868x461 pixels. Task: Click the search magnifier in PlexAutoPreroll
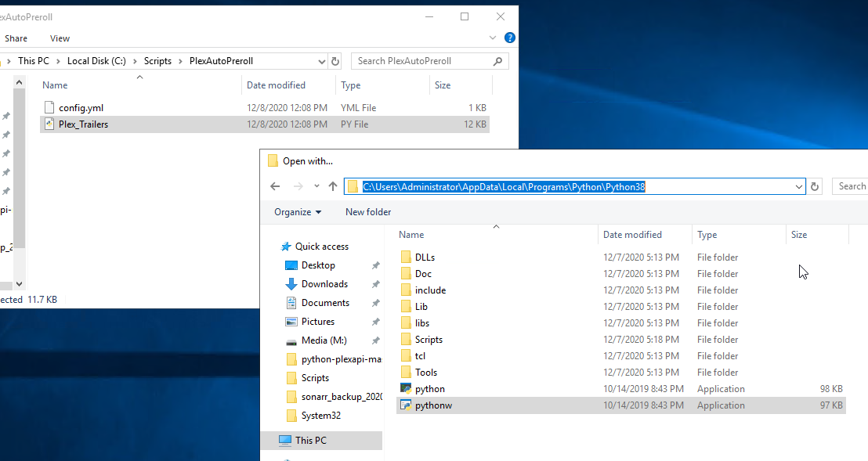[497, 61]
